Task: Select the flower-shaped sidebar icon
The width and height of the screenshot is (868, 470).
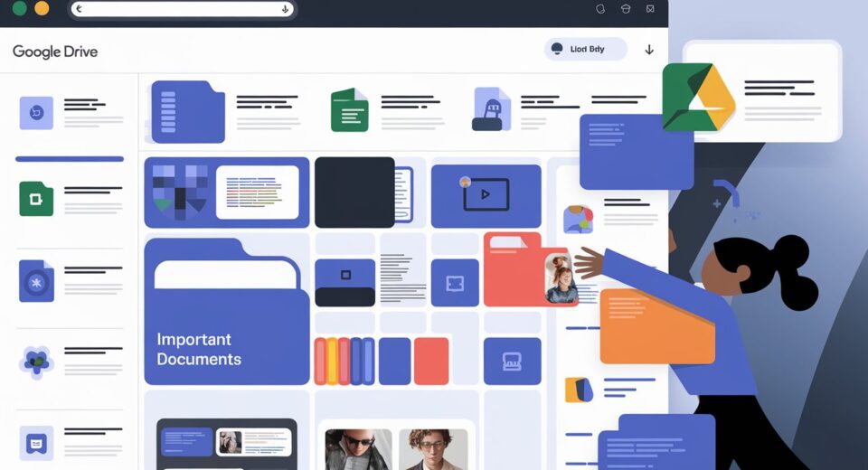Action: [36, 362]
